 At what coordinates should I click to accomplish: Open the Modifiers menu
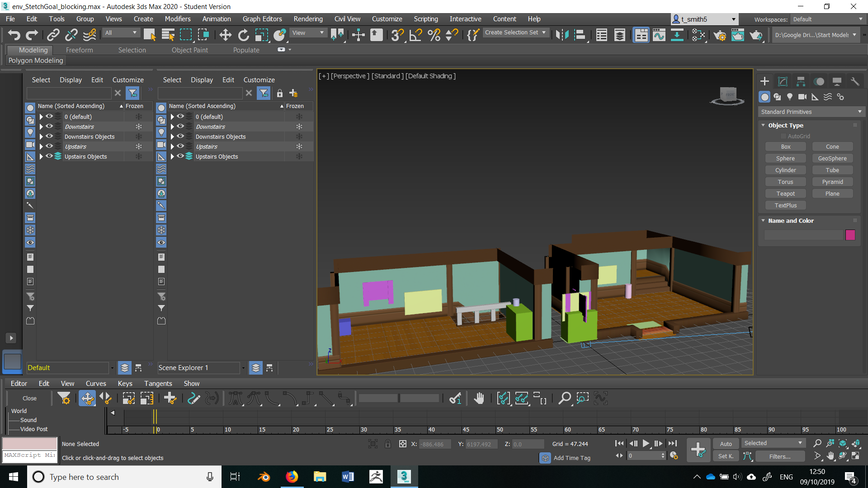click(178, 19)
